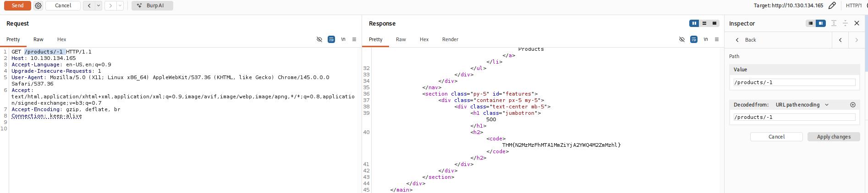Toggle Response line wrap icon
Viewport: 868px width, 193px height.
(x=694, y=40)
